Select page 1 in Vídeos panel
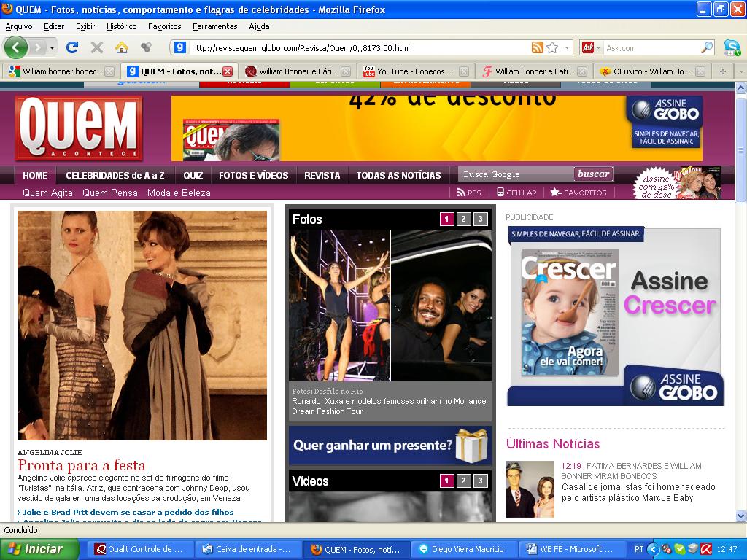747x560 pixels. click(x=446, y=481)
